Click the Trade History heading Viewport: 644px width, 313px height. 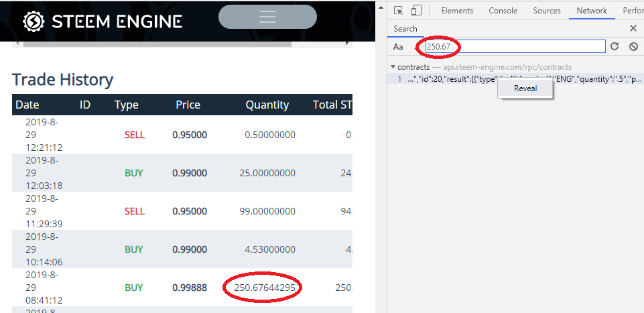(62, 79)
